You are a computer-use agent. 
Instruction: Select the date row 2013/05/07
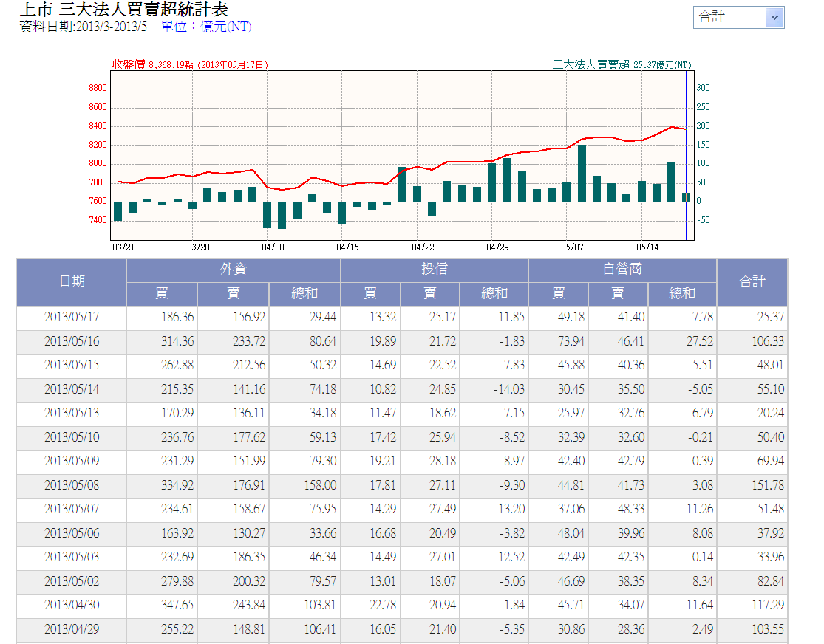(x=72, y=508)
